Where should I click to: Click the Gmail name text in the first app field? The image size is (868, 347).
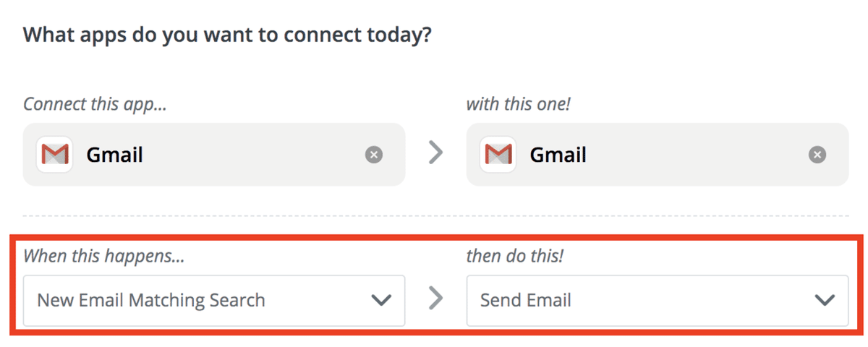pos(114,155)
